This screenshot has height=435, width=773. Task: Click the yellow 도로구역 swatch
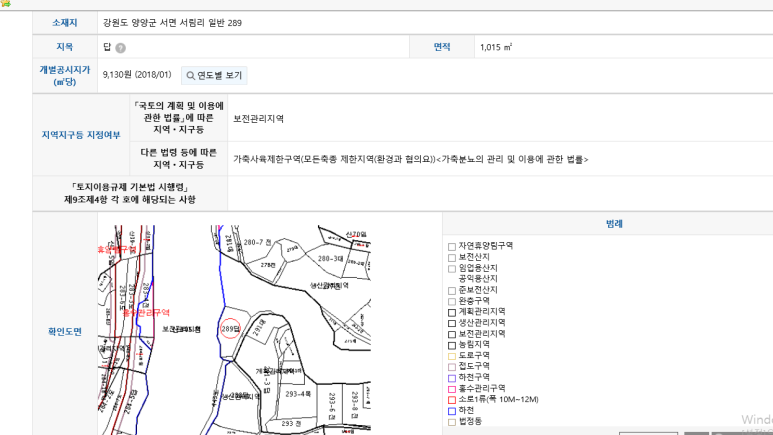click(x=452, y=355)
